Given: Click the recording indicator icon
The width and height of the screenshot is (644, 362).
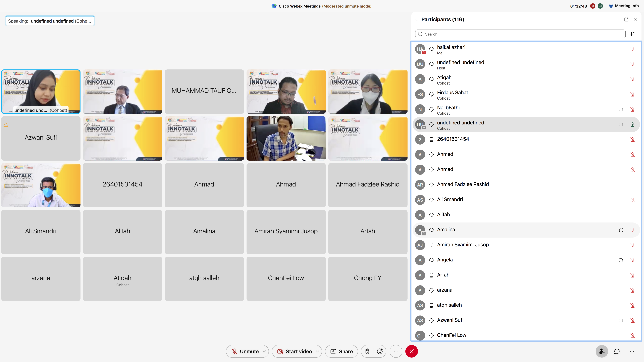Looking at the screenshot, I should pos(592,6).
